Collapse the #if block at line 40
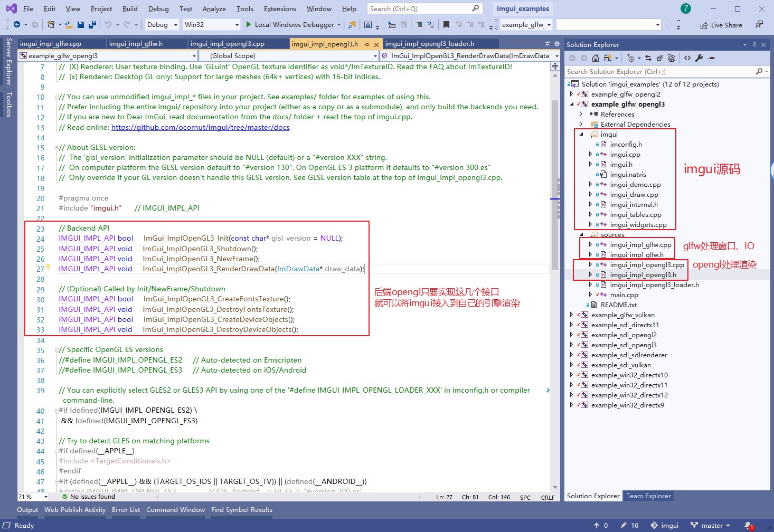The image size is (774, 532). (56, 411)
